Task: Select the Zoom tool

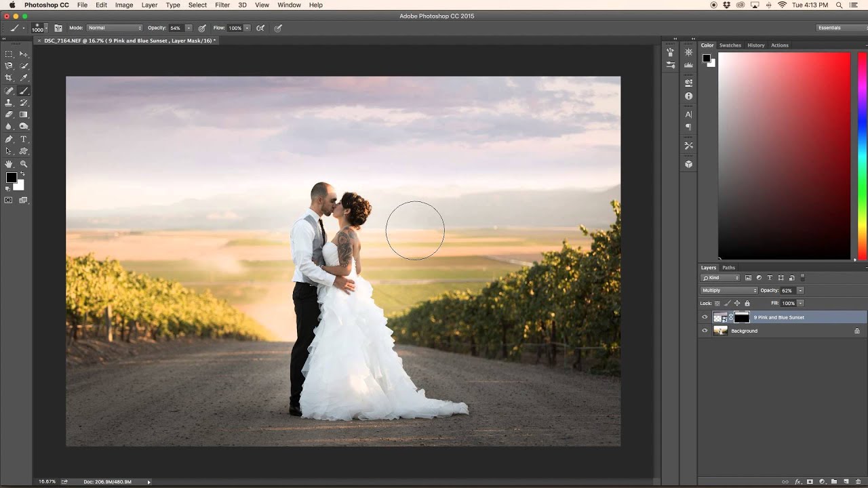Action: [x=24, y=164]
